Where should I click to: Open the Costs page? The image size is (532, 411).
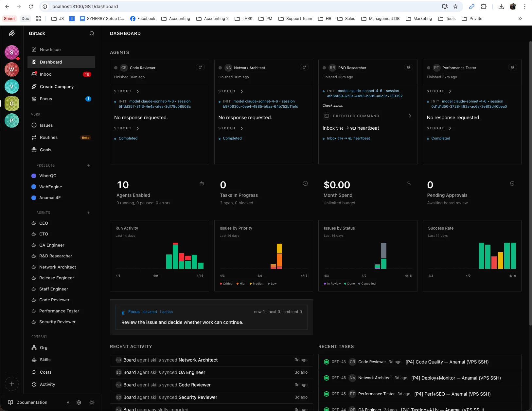45,372
